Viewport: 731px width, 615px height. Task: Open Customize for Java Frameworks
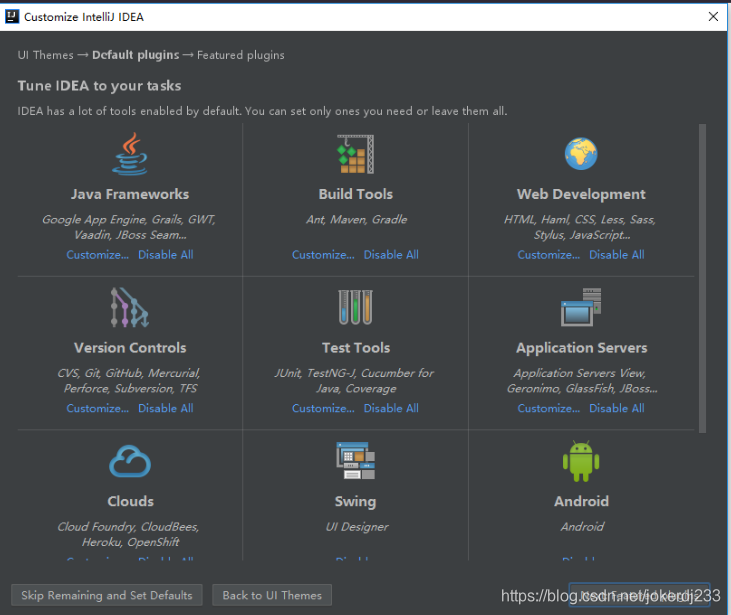point(97,255)
